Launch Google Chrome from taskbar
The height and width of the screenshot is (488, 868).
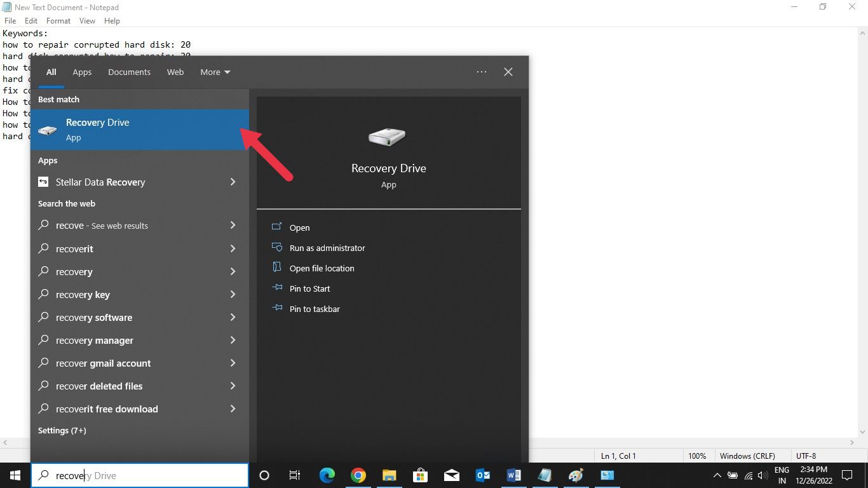(x=358, y=475)
